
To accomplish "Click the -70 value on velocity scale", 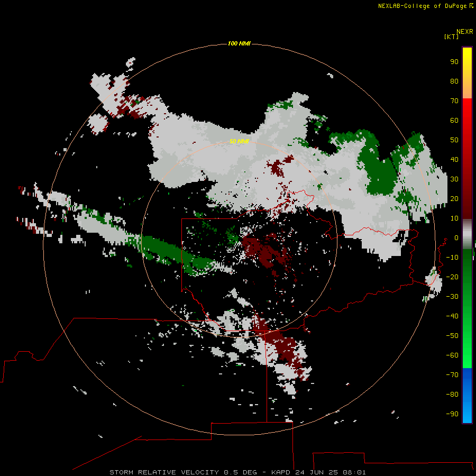I will (x=452, y=375).
